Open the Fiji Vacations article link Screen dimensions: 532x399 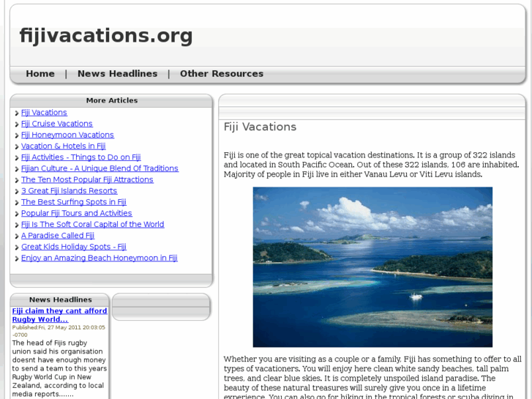pyautogui.click(x=44, y=113)
